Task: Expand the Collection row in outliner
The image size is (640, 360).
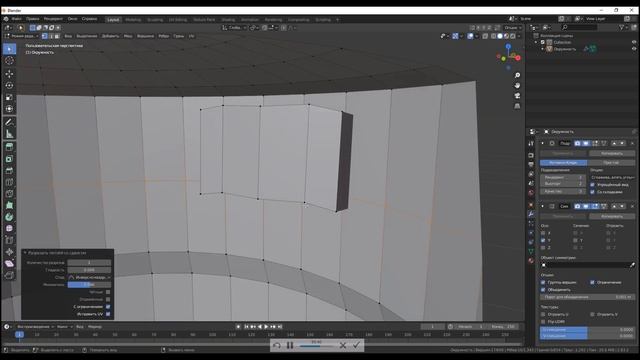Action: click(536, 42)
